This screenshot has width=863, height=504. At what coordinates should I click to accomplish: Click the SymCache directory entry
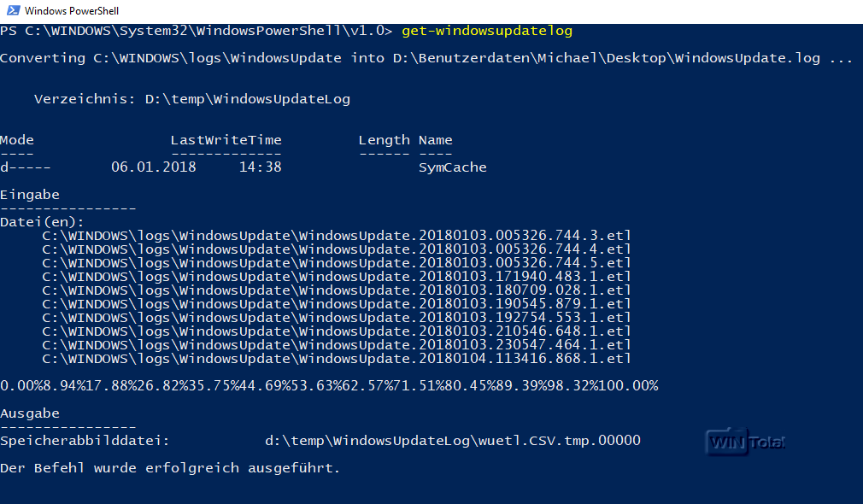[x=452, y=167]
